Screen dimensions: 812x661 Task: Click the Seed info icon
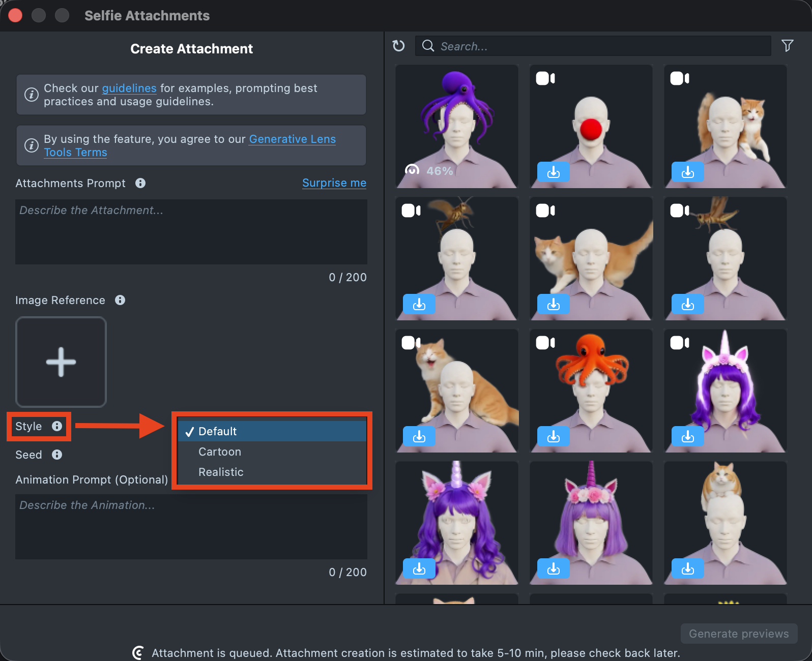tap(57, 455)
